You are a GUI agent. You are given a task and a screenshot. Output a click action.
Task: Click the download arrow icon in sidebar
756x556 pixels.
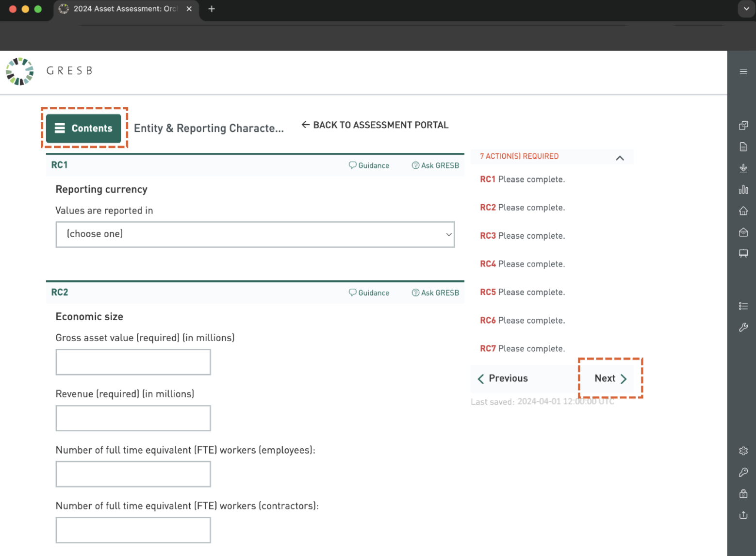743,168
